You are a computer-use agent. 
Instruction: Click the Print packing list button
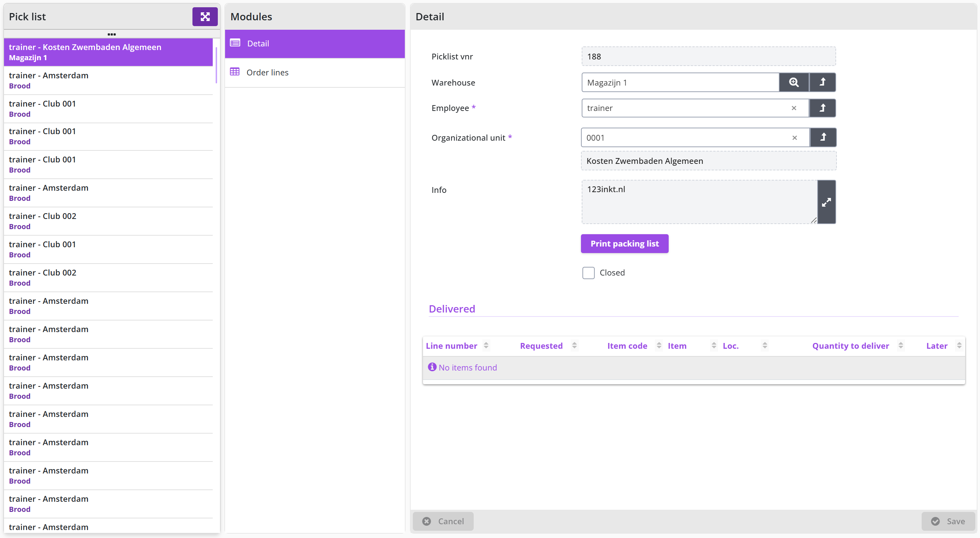click(x=624, y=244)
